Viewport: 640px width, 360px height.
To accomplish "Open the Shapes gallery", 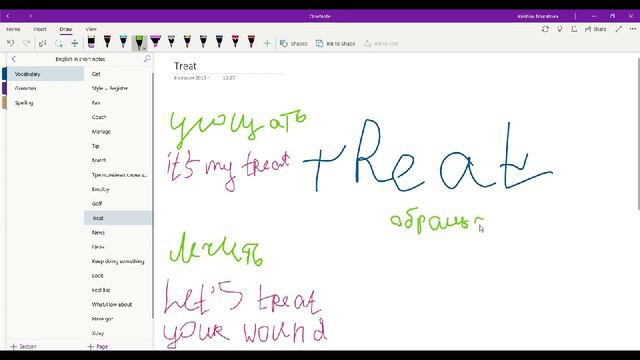I will pyautogui.click(x=293, y=43).
